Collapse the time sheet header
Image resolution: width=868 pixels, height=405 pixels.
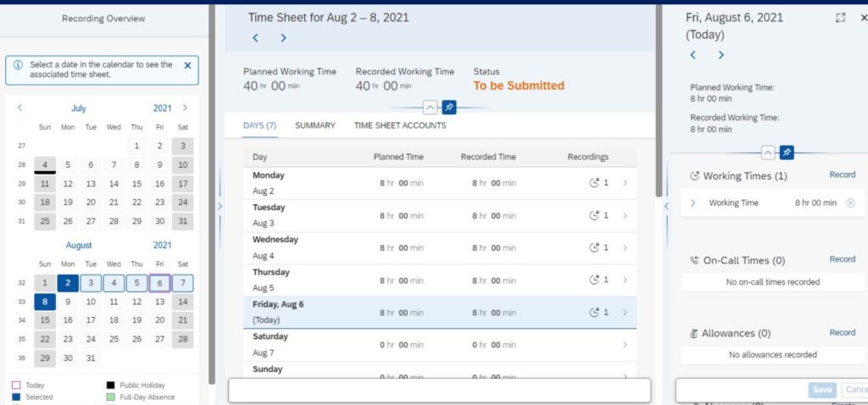[x=430, y=108]
